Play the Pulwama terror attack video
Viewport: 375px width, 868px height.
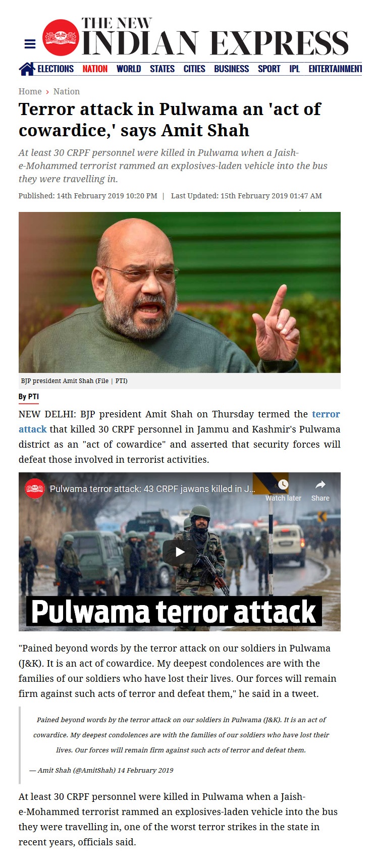[180, 552]
